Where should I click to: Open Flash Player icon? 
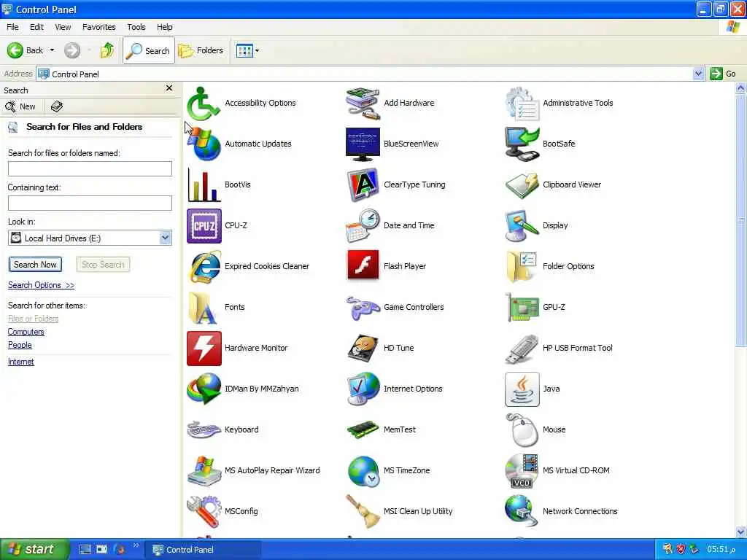pyautogui.click(x=363, y=266)
